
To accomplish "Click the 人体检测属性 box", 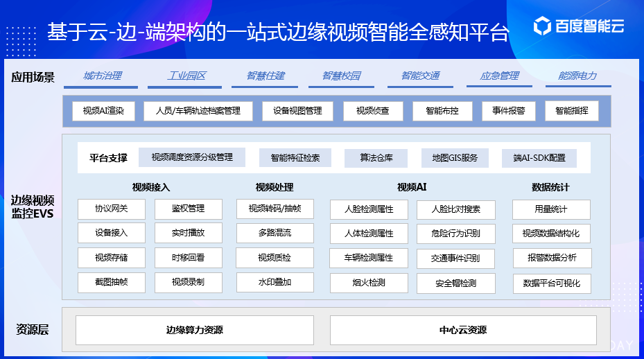I will 369,234.
